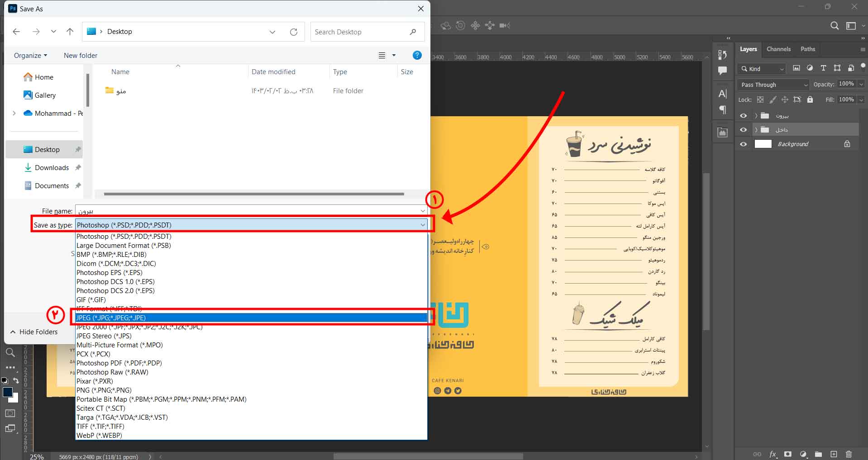This screenshot has width=868, height=460.
Task: Filter layers by shape layers icon
Action: pos(837,68)
